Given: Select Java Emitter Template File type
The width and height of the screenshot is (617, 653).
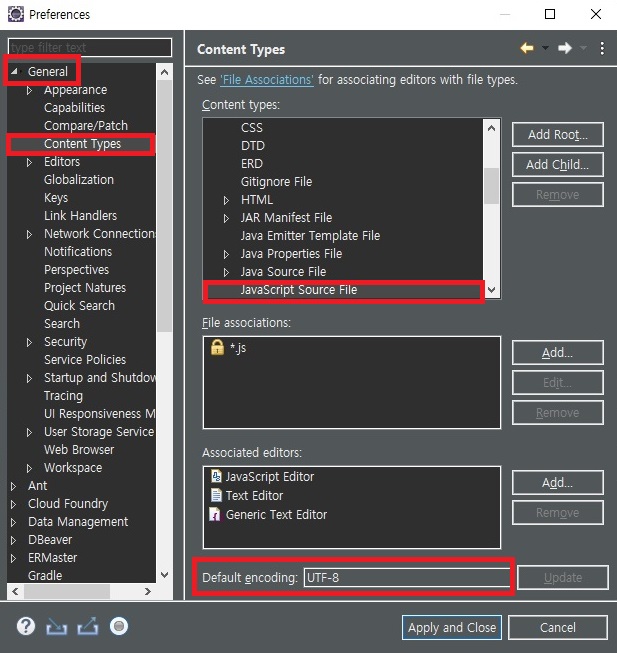Looking at the screenshot, I should coord(310,236).
